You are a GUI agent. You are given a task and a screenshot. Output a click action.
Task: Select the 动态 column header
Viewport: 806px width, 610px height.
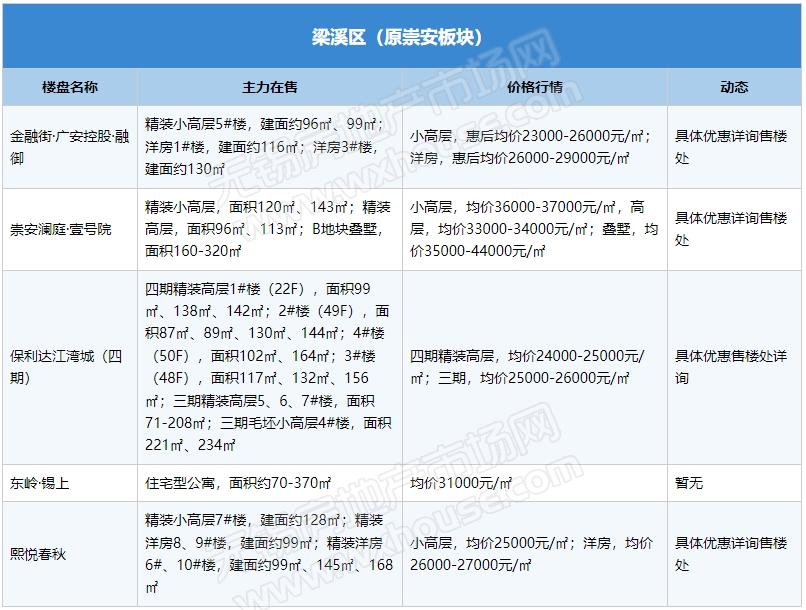(x=734, y=87)
